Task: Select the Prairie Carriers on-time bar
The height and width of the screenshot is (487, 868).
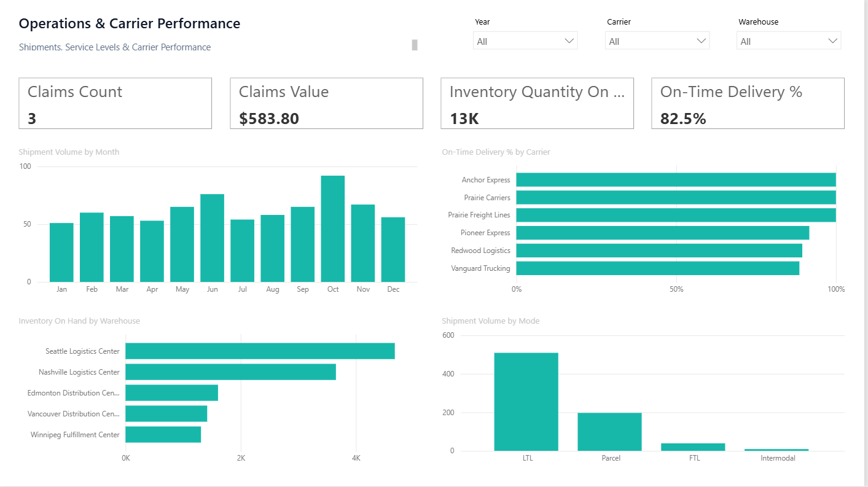Action: (x=676, y=197)
